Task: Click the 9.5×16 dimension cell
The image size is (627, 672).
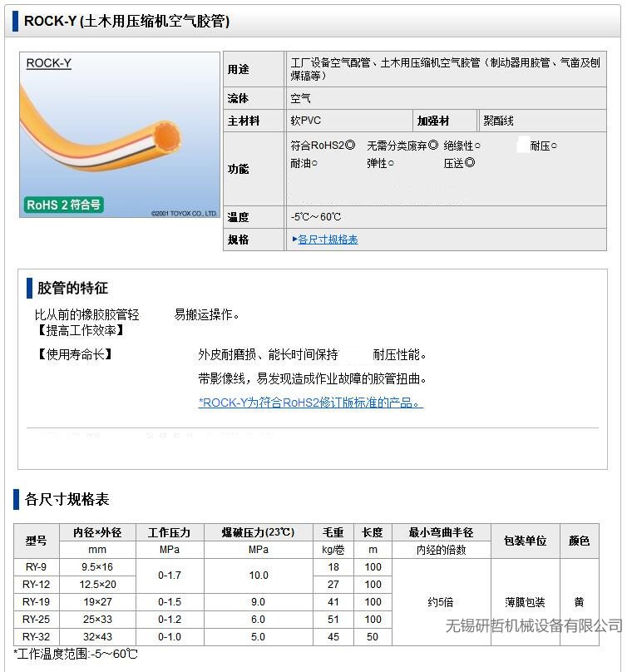Action: (98, 567)
